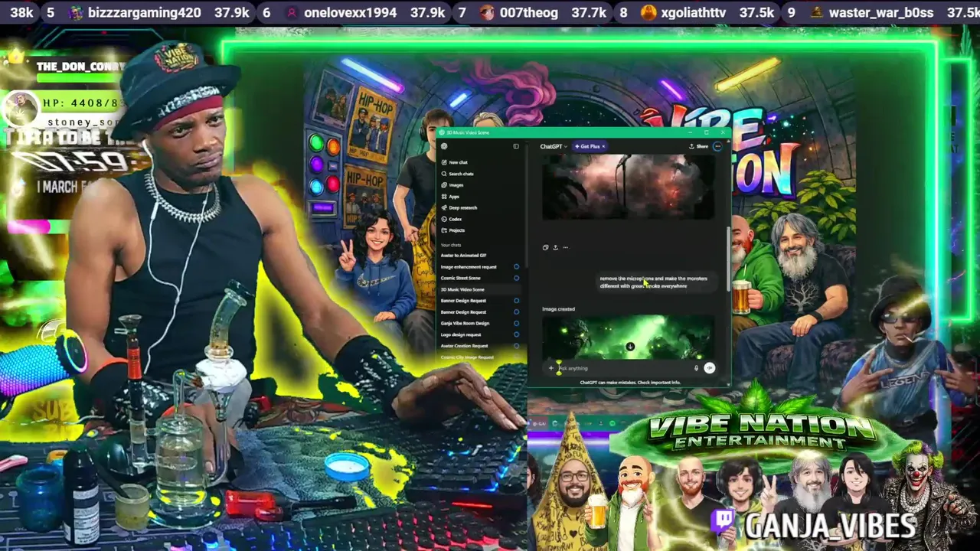Open the Ganja Vibe Room Design chat
The width and height of the screenshot is (980, 551).
[x=465, y=323]
